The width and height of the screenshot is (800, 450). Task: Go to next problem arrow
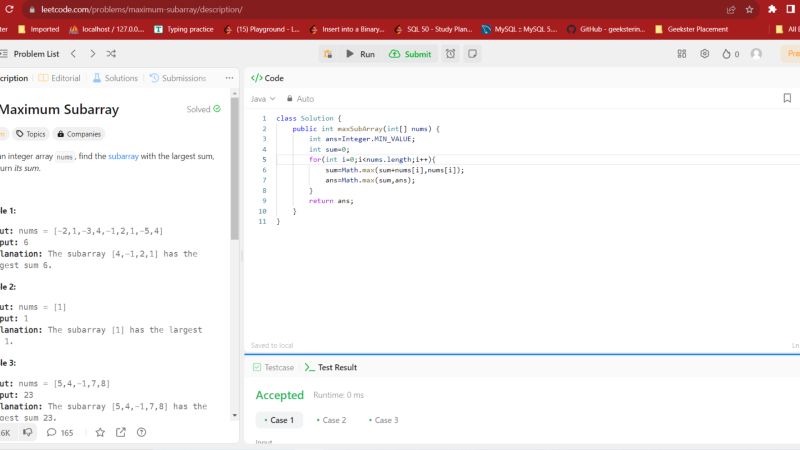92,54
